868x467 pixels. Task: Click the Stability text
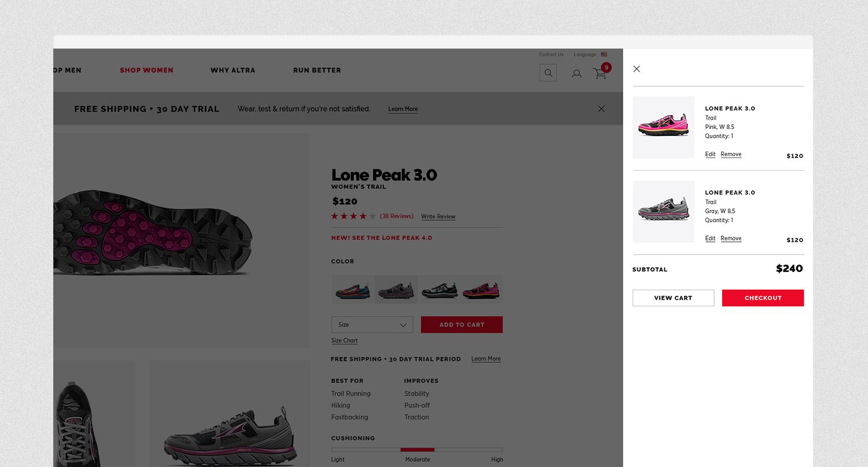click(x=417, y=394)
